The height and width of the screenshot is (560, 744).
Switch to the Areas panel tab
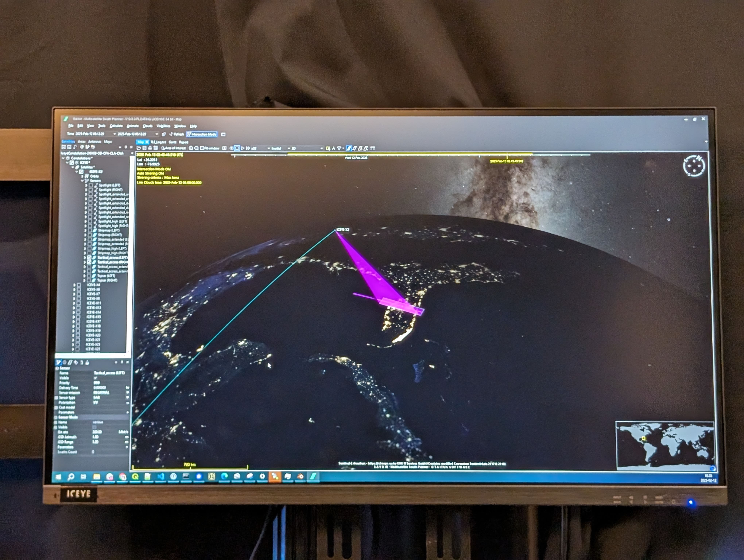(x=82, y=141)
